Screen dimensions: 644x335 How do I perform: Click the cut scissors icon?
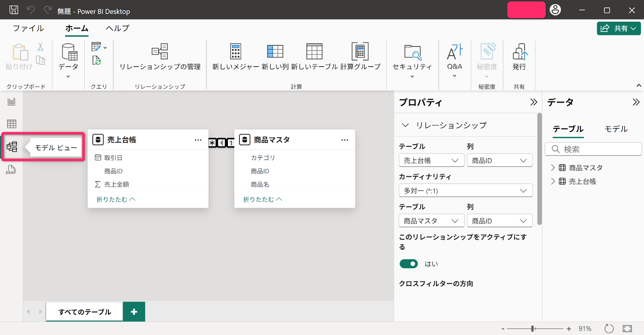pos(41,47)
